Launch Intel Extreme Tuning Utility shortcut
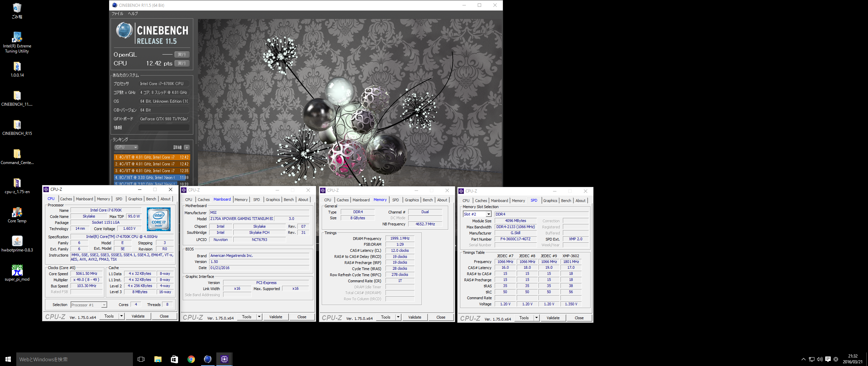The image size is (868, 366). pos(17,42)
